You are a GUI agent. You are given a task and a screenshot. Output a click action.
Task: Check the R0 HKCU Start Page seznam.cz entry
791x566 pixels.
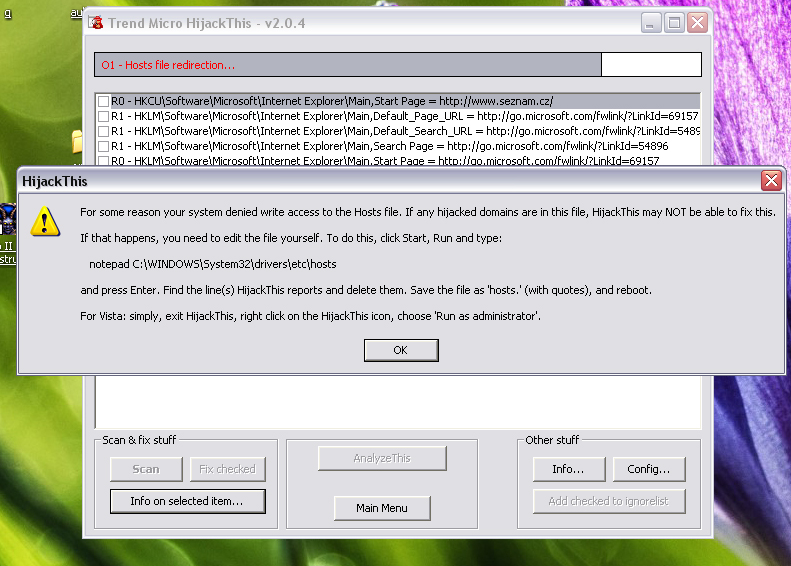coord(103,101)
